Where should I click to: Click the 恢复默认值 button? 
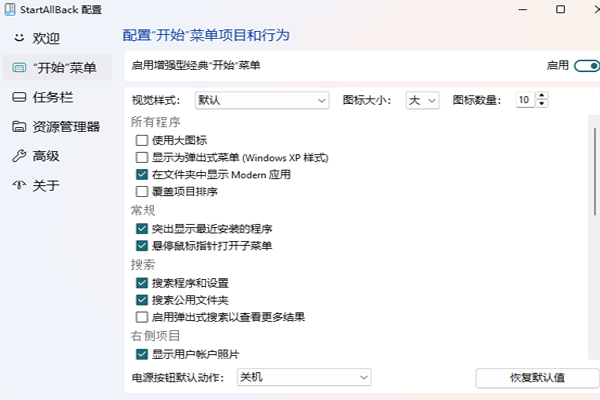click(536, 378)
